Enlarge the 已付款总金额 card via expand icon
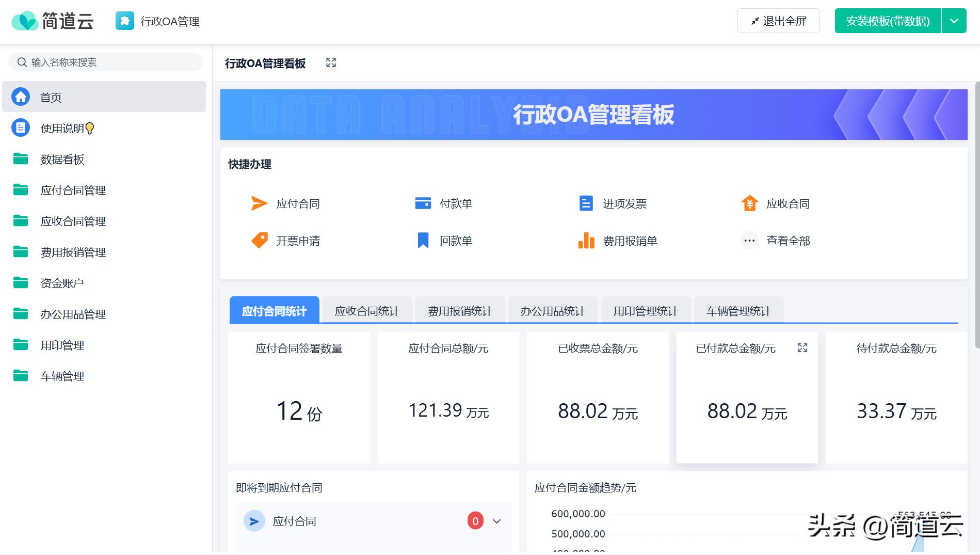Viewport: 980px width, 555px height. (802, 347)
